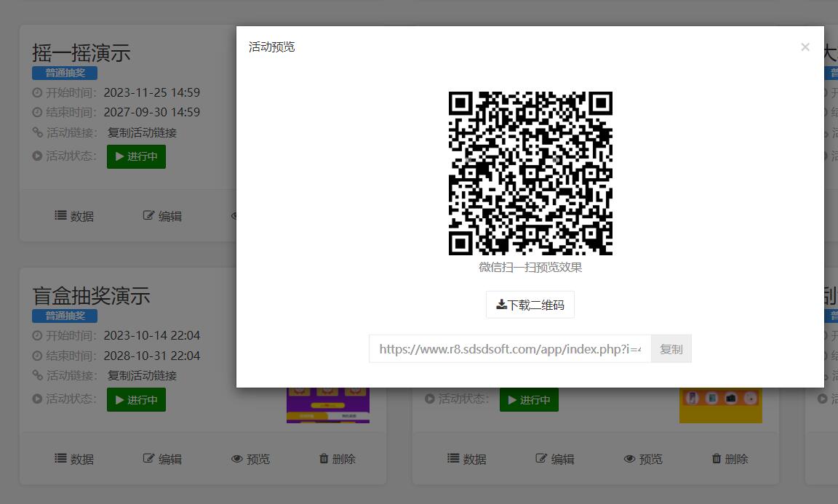Click the yellow activity thumbnail
This screenshot has width=838, height=504.
pyautogui.click(x=721, y=405)
